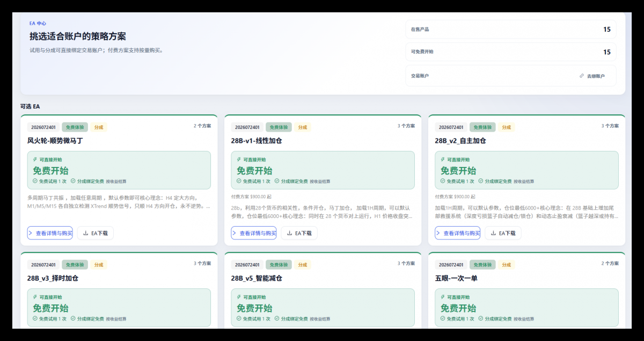The image size is (644, 341).
Task: Click the download icon on 风火轮-顺势微马丁 card
Action: [x=85, y=233]
